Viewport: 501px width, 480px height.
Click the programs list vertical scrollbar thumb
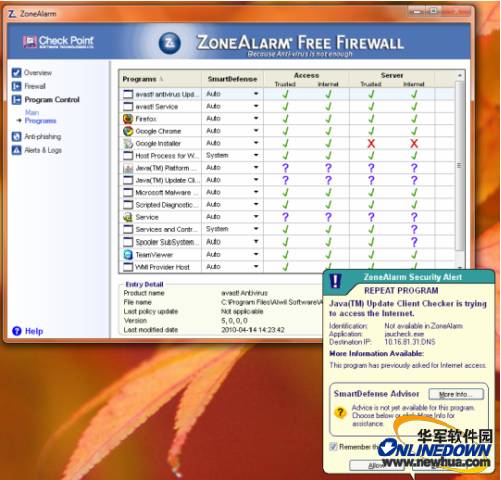pos(459,165)
